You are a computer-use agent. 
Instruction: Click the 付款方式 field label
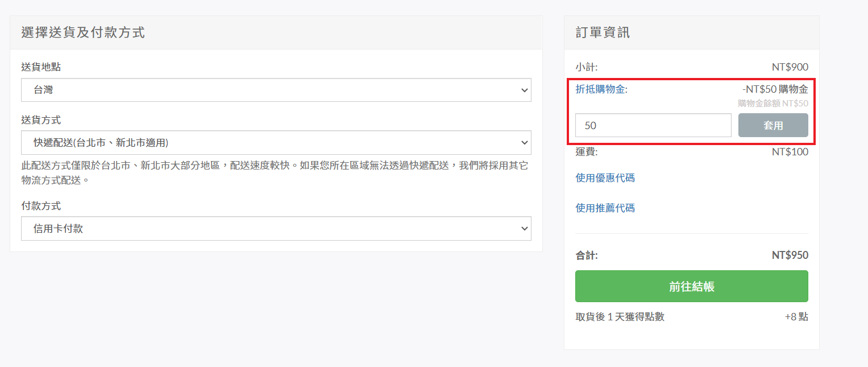point(41,206)
